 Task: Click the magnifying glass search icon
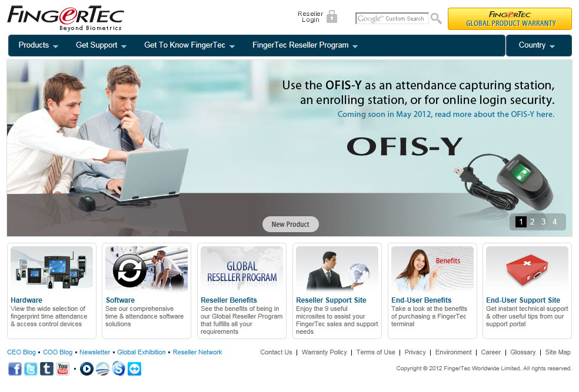coord(435,18)
